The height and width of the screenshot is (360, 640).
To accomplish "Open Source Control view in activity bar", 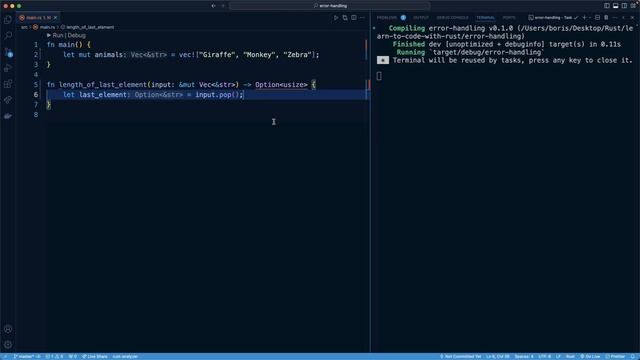I will tap(8, 52).
